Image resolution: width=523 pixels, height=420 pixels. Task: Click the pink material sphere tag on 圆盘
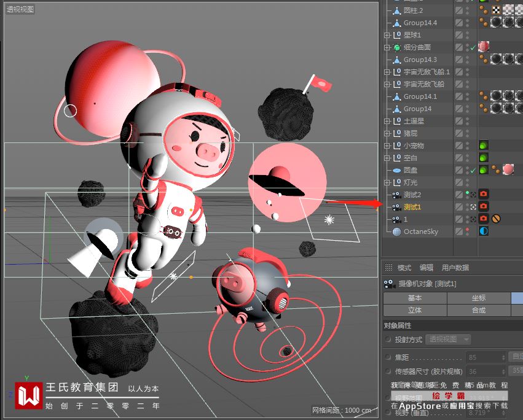(x=508, y=169)
